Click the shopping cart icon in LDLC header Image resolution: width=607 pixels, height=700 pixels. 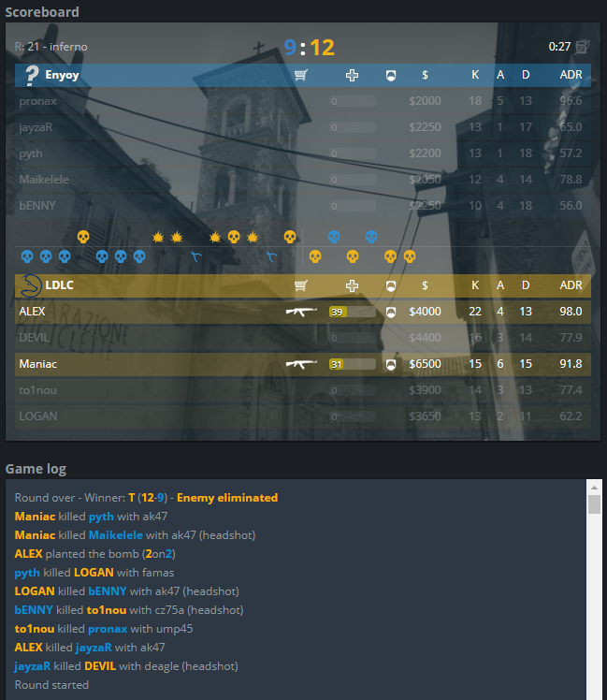point(301,285)
